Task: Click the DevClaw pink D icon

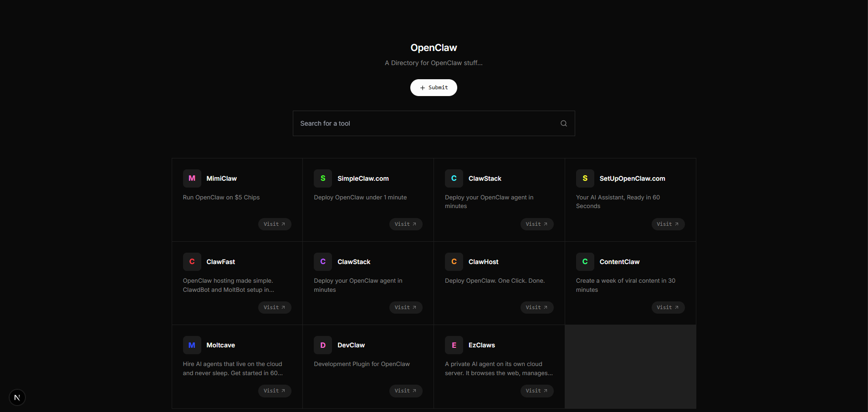Action: pyautogui.click(x=323, y=345)
